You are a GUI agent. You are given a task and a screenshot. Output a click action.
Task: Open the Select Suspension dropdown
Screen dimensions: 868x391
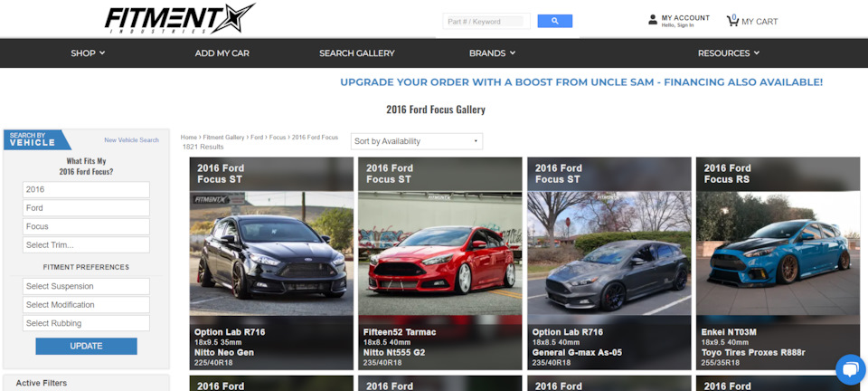87,286
